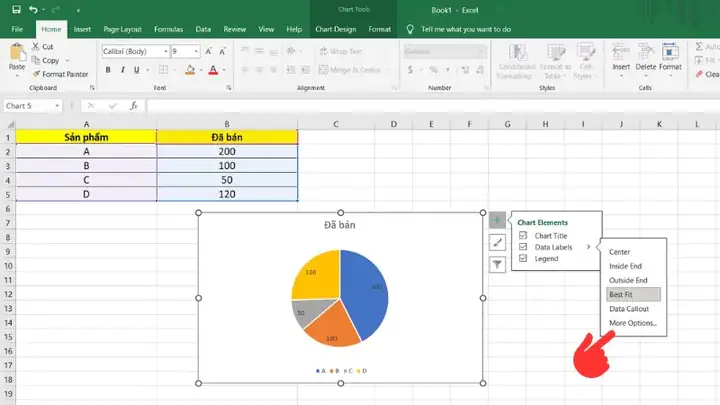The width and height of the screenshot is (720, 405).
Task: Choose Best Fit label position
Action: [633, 295]
